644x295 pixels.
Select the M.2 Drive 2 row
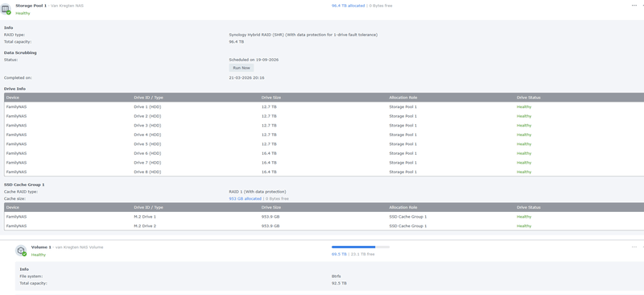coord(324,226)
